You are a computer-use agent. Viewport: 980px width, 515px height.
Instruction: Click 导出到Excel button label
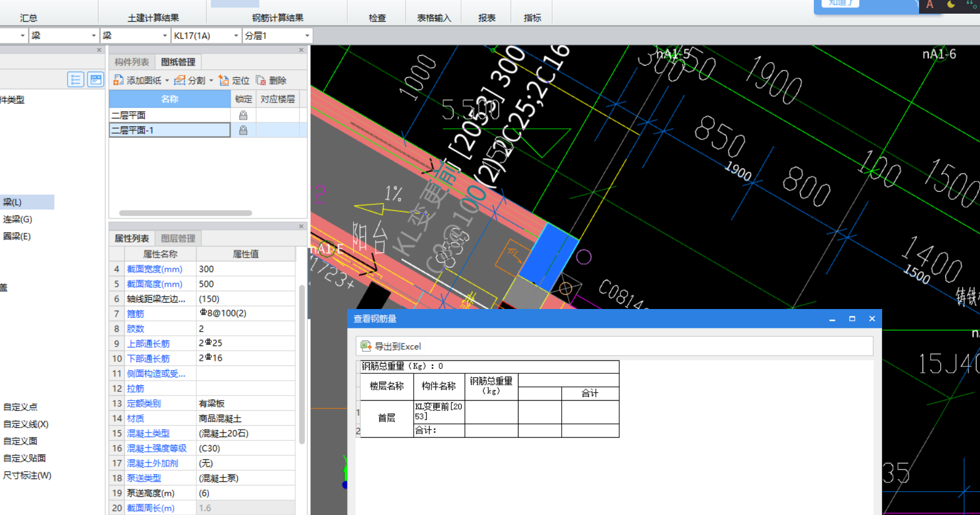coord(398,347)
